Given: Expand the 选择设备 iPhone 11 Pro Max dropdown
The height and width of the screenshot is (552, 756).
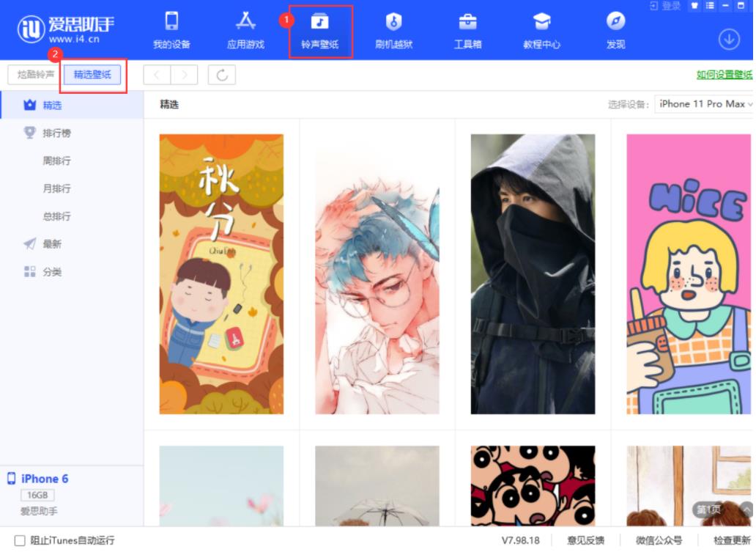Looking at the screenshot, I should point(705,104).
